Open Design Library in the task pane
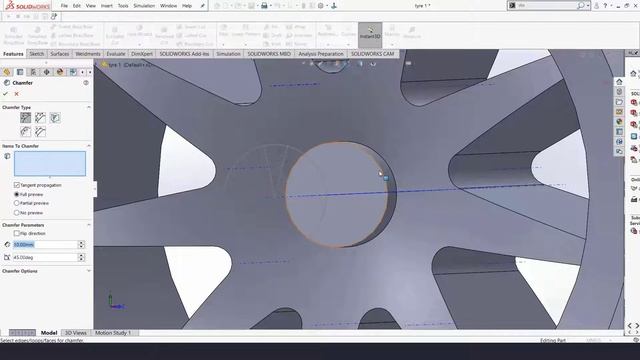Image resolution: width=640 pixels, height=360 pixels. coord(619,91)
